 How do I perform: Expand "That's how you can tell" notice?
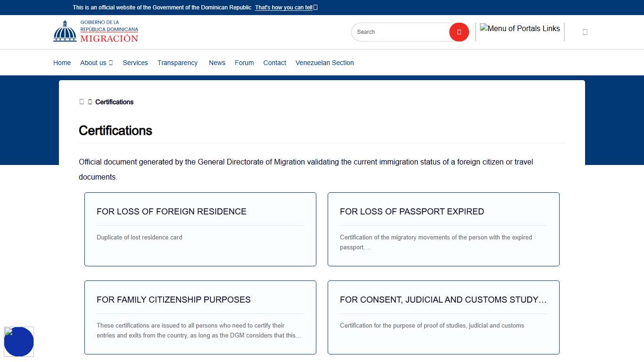[x=283, y=8]
